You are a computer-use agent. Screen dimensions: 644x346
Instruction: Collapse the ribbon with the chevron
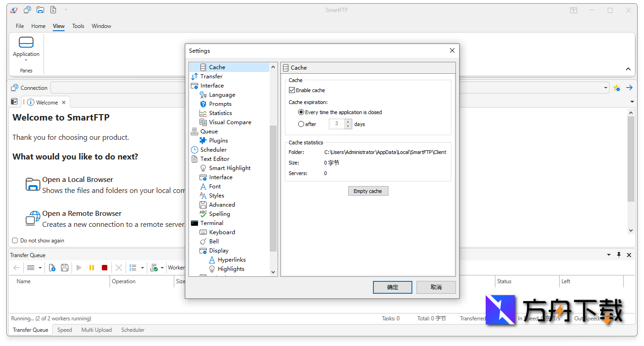628,69
